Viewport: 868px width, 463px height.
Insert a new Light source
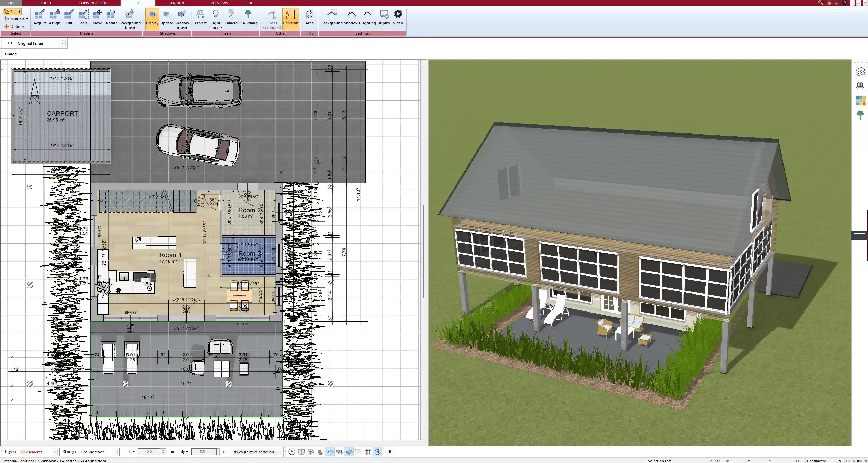click(216, 17)
